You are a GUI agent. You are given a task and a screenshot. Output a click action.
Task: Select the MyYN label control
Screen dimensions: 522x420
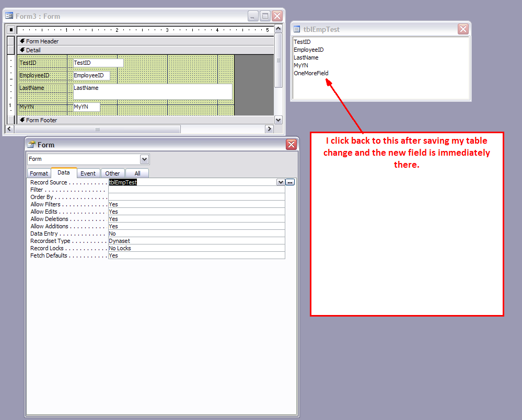click(x=43, y=107)
